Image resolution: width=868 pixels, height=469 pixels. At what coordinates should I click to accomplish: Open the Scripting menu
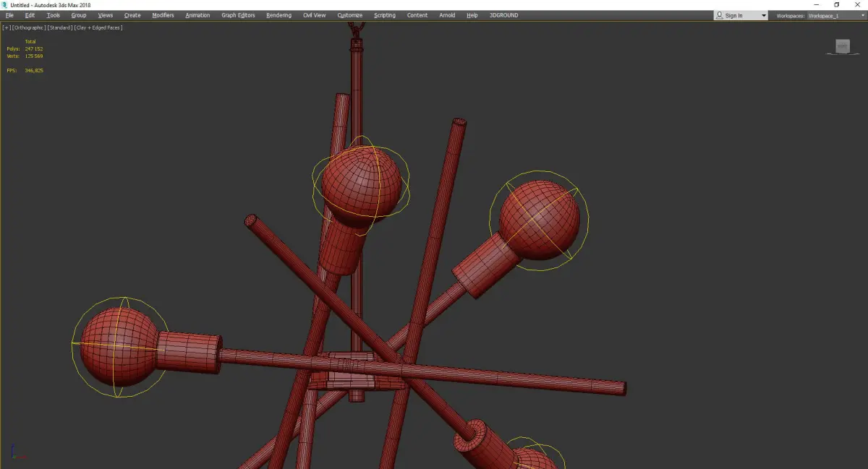tap(385, 15)
